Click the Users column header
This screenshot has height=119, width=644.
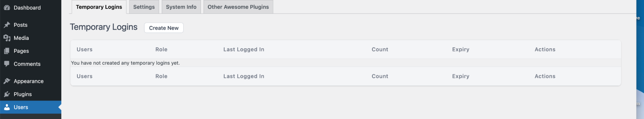pyautogui.click(x=84, y=50)
